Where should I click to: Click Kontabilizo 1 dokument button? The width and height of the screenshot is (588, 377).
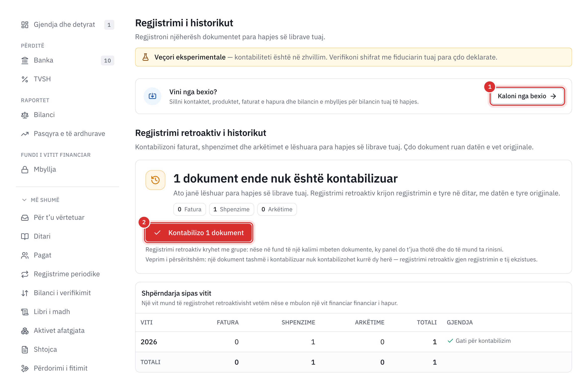click(199, 233)
